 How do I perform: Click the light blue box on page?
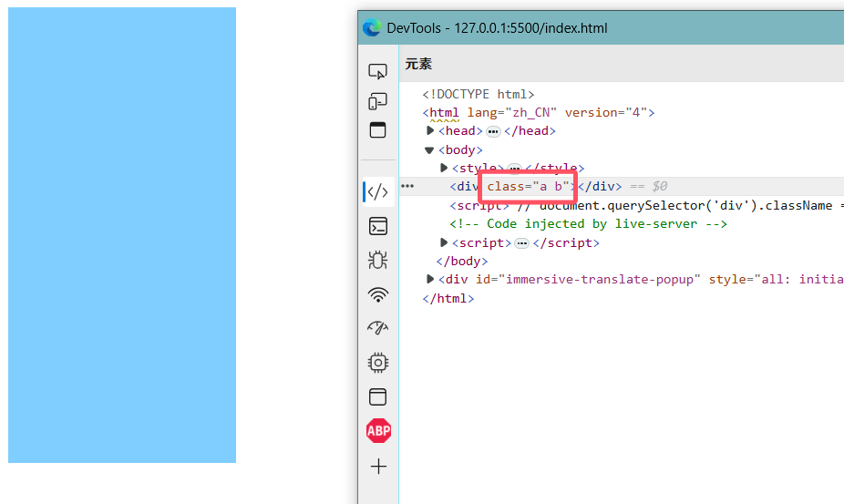point(122,235)
